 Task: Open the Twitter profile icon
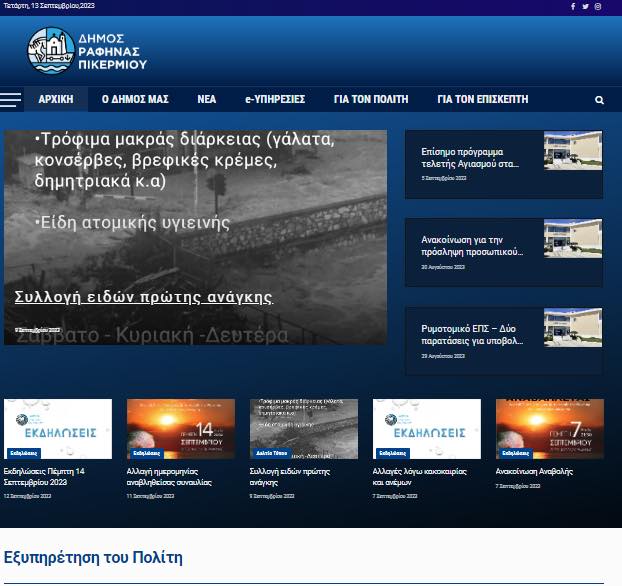[x=586, y=6]
